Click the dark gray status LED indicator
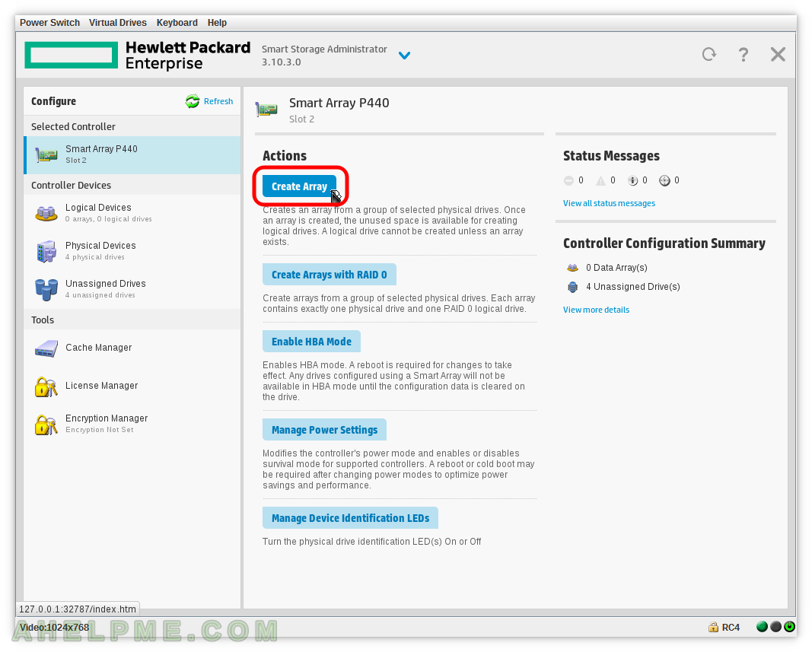 [x=775, y=627]
